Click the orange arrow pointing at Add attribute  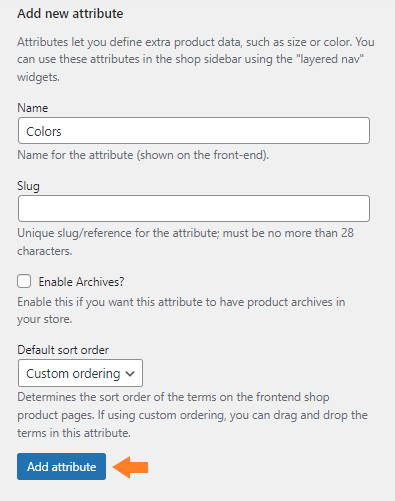tap(130, 467)
